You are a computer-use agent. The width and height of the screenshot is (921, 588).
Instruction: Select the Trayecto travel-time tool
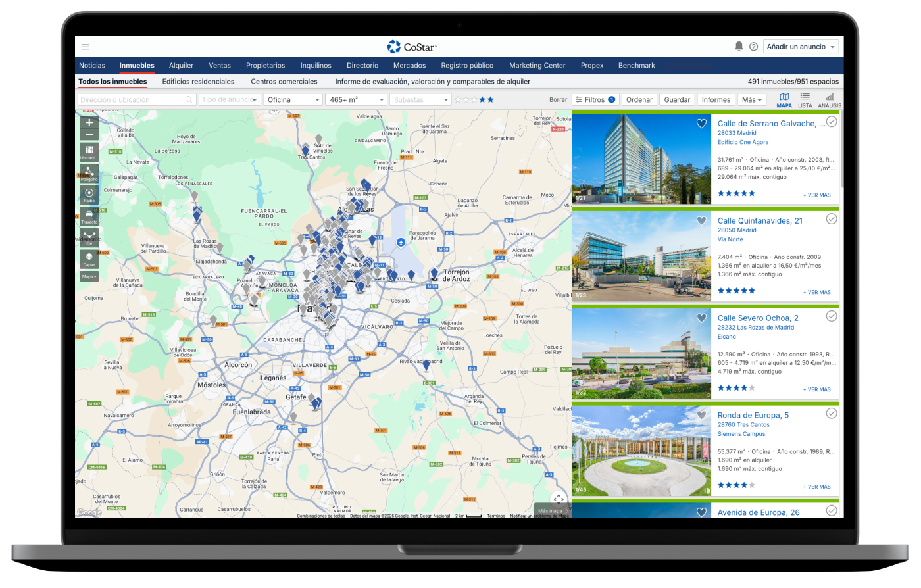89,216
